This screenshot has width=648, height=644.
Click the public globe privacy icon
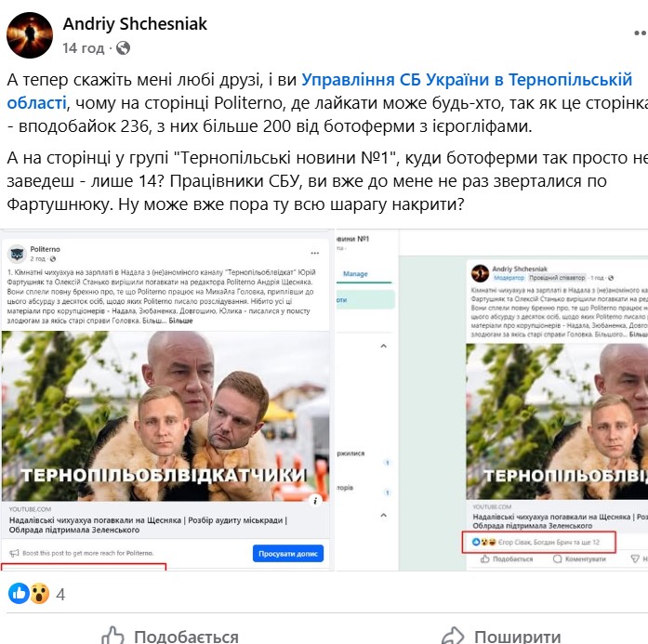coord(123,48)
